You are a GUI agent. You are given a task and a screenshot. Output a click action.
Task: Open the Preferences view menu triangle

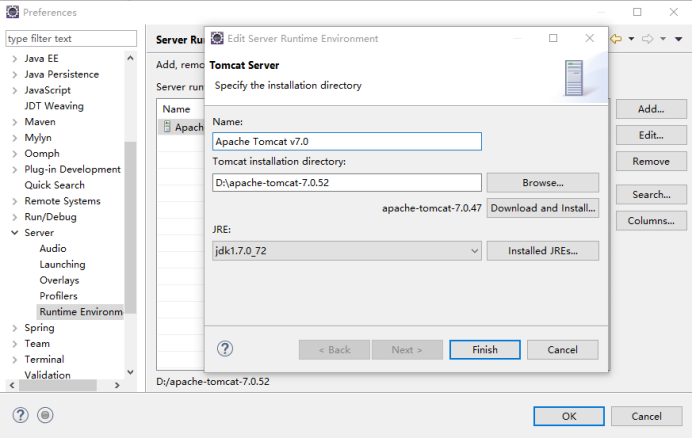[678, 39]
